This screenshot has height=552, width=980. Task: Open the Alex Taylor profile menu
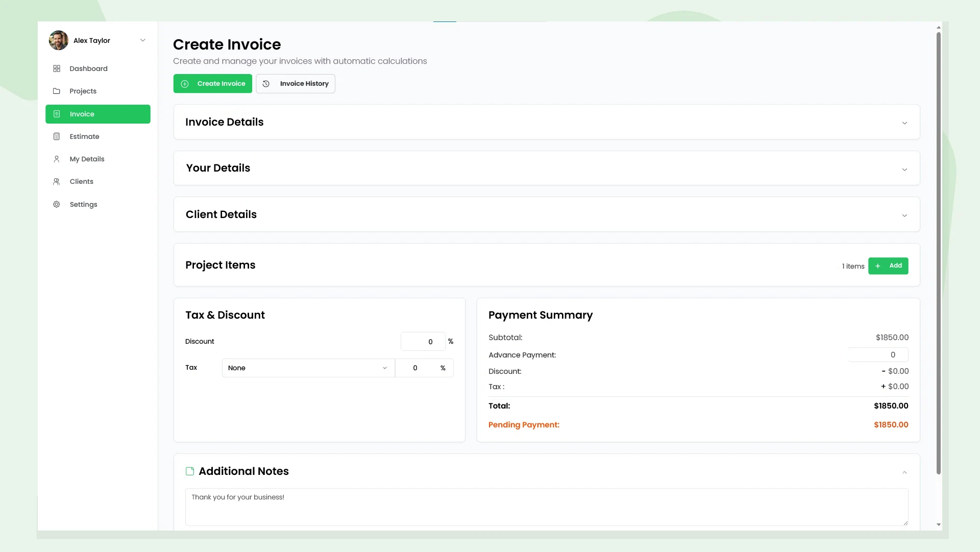pos(142,40)
